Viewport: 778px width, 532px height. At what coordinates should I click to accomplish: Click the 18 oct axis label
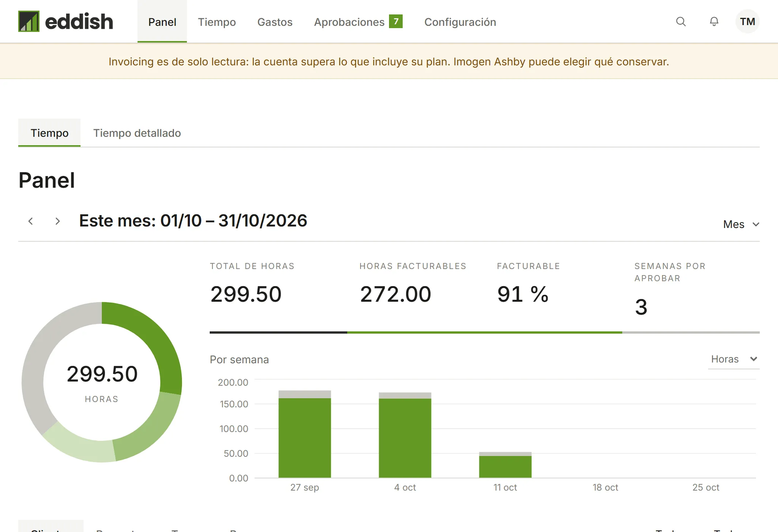coord(606,487)
